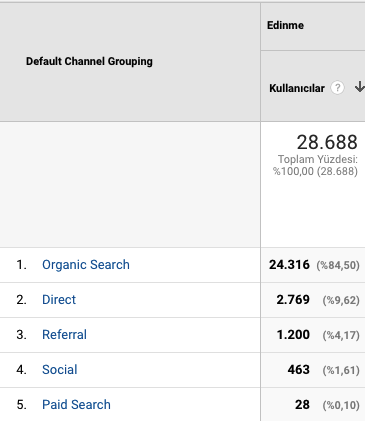Viewport: 365px width, 421px height.
Task: Click the %9,62 percentage for Direct
Action: (x=341, y=300)
